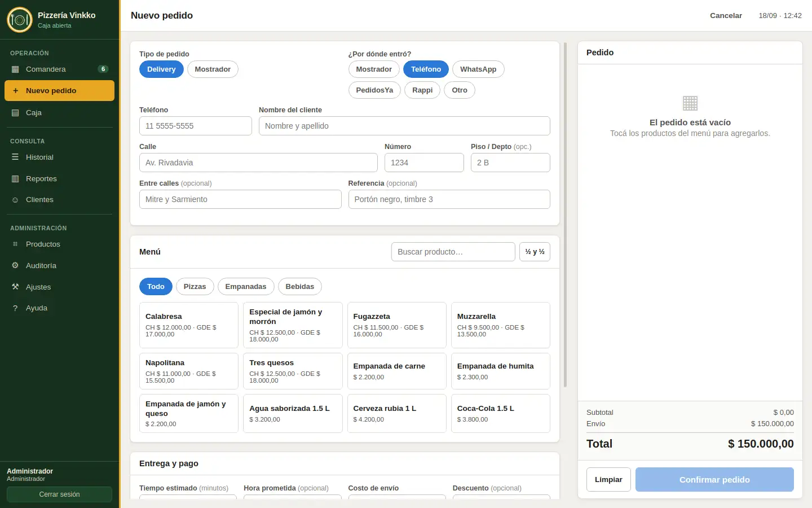Filter menu by Pizzas tab
812x508 pixels.
[x=195, y=287]
